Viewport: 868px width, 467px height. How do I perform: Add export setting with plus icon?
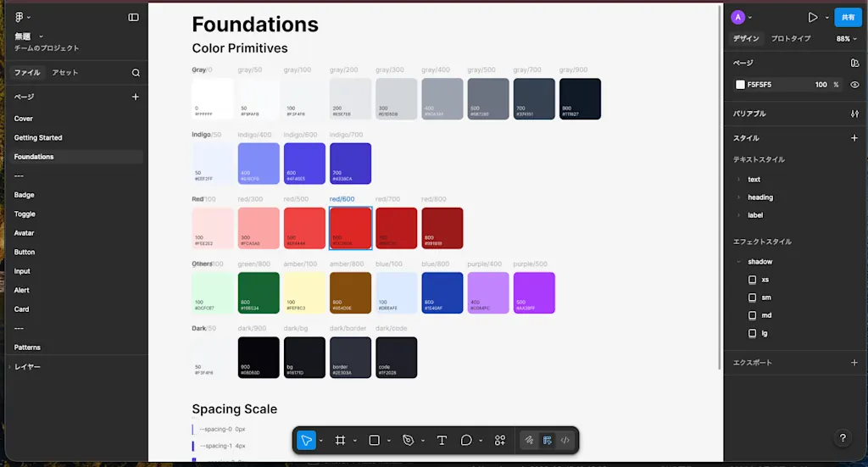click(854, 363)
